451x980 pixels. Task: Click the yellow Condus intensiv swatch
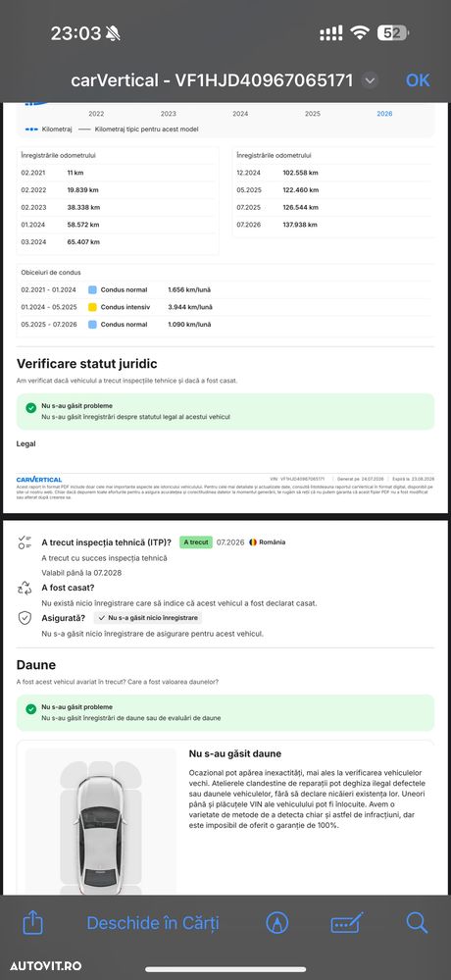92,307
